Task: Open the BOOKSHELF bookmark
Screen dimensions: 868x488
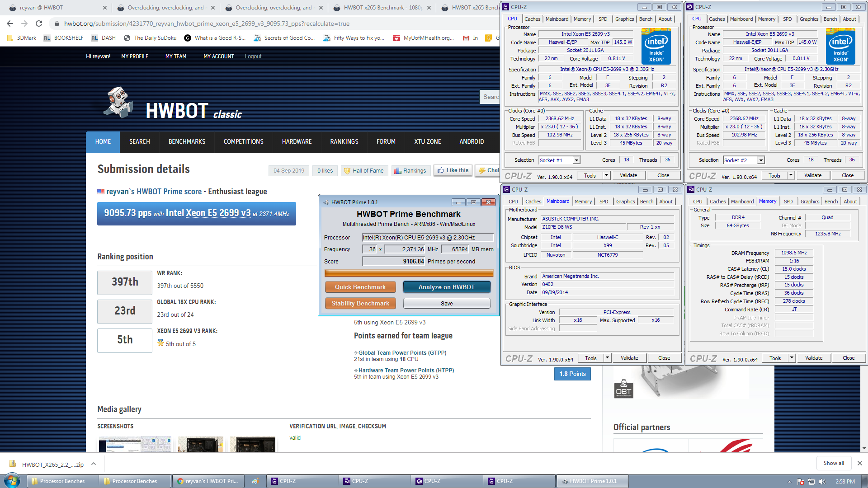Action: click(63, 38)
